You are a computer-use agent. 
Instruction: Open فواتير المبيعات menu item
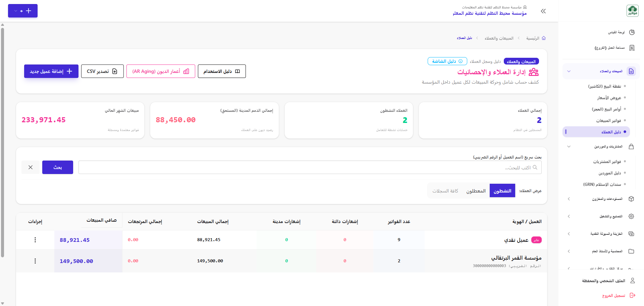pyautogui.click(x=608, y=121)
